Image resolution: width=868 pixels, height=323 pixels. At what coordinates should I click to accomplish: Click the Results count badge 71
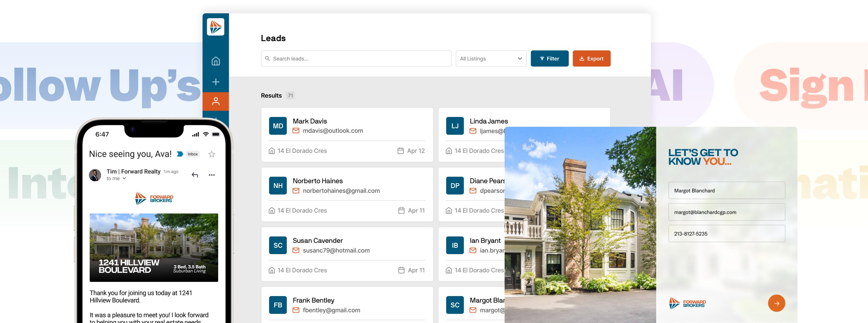[290, 96]
